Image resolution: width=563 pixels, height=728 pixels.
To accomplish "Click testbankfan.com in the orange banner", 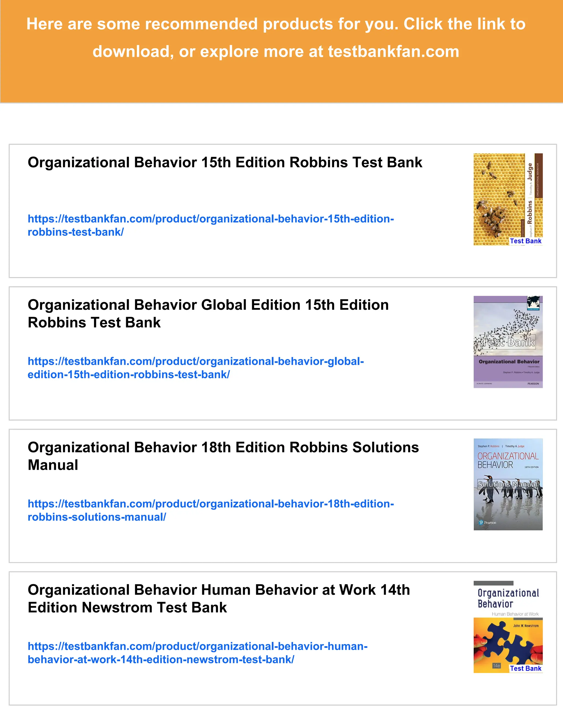I will (393, 52).
